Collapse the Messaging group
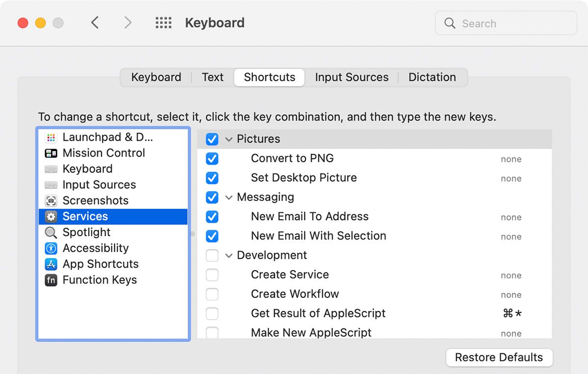 [x=229, y=198]
